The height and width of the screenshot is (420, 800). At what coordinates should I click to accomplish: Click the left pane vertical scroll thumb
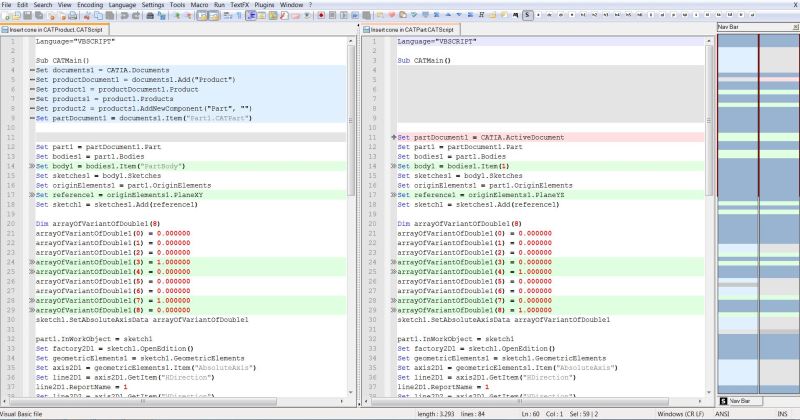point(351,120)
